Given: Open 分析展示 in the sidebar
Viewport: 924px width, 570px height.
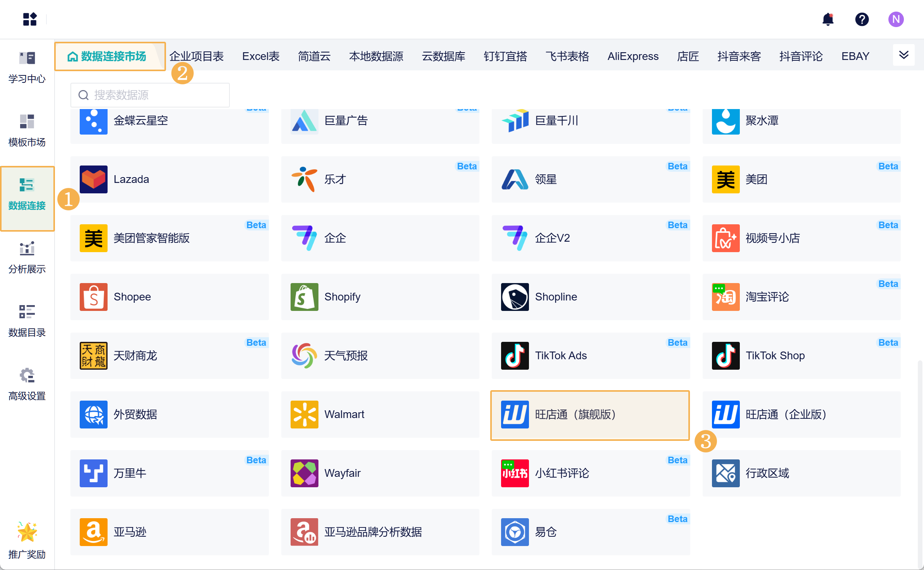Looking at the screenshot, I should [x=27, y=258].
